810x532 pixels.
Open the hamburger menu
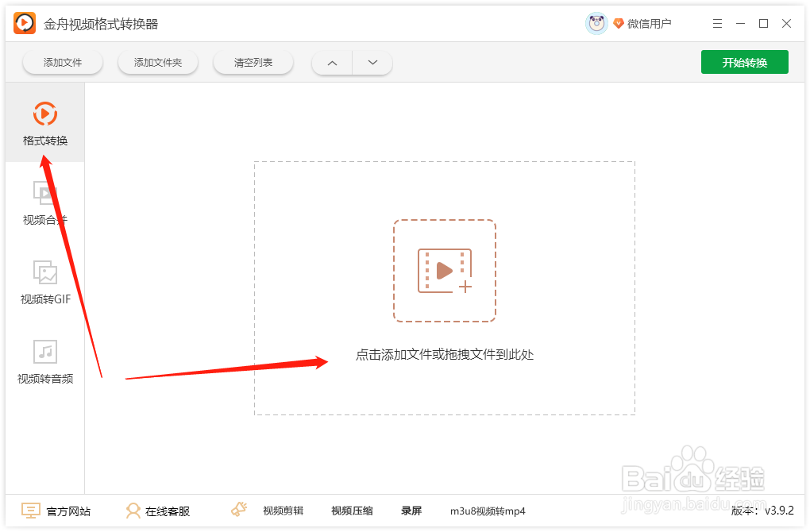(x=717, y=23)
